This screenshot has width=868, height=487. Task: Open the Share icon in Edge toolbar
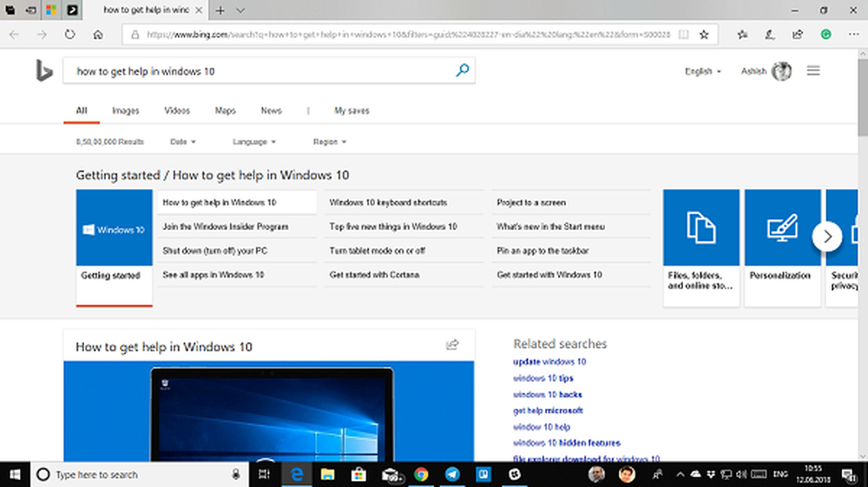(798, 35)
